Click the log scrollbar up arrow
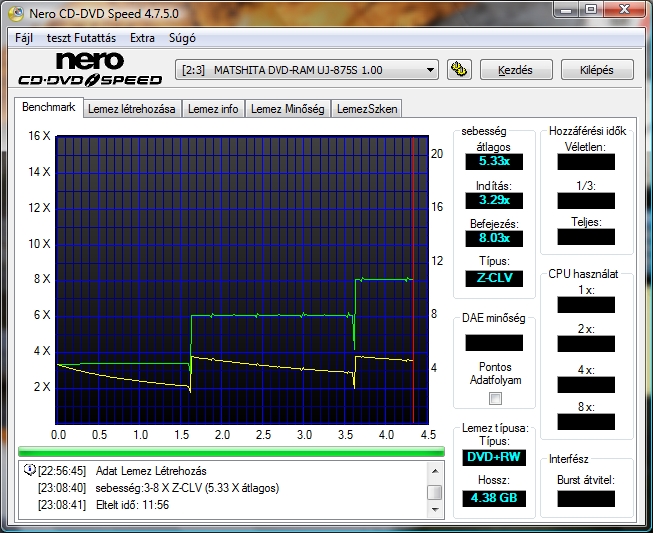 (435, 471)
